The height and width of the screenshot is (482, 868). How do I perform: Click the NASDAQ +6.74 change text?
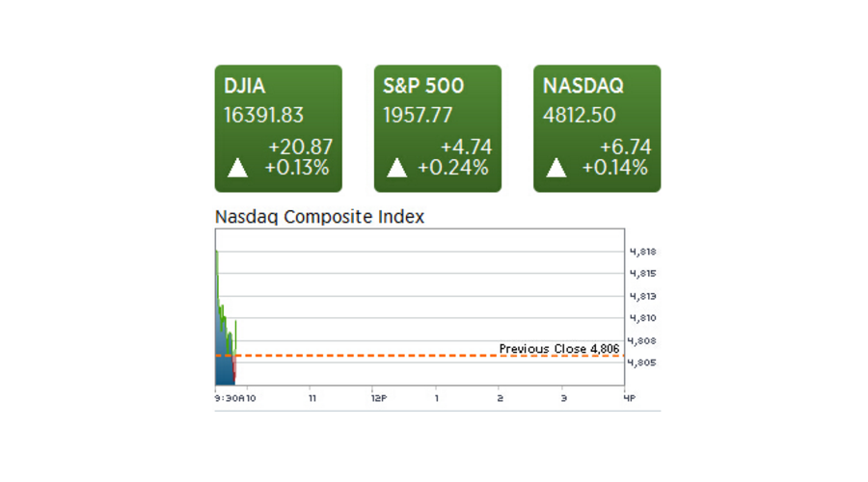pos(626,147)
